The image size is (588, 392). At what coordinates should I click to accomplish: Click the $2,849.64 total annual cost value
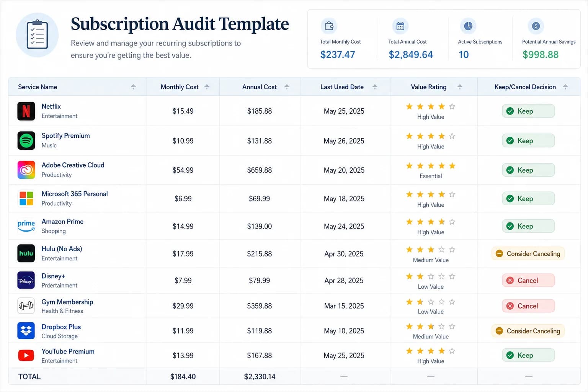411,55
